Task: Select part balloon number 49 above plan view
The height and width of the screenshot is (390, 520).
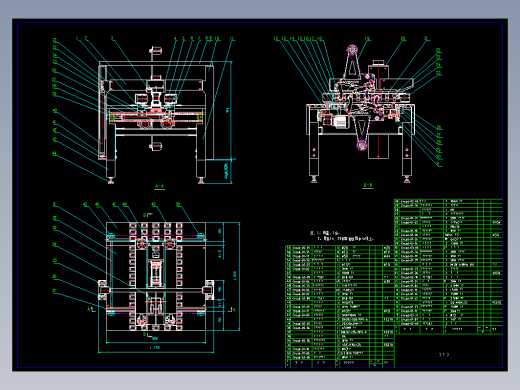Action: (153, 204)
